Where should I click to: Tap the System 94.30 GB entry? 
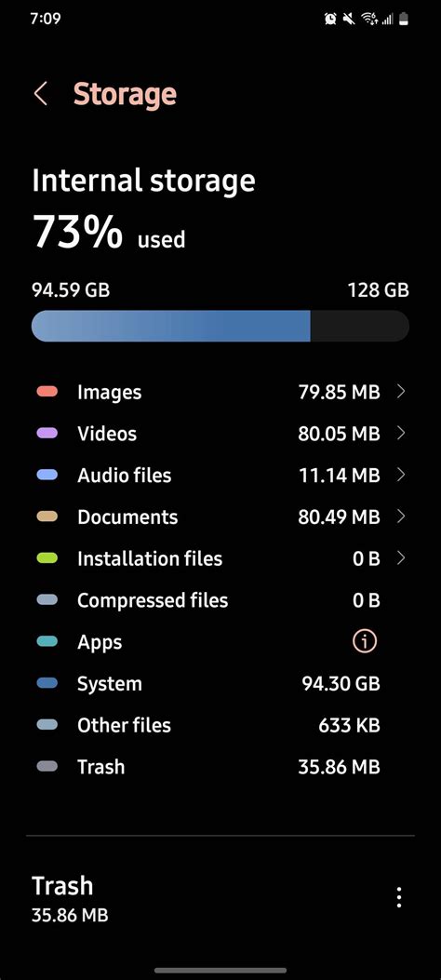click(x=220, y=683)
